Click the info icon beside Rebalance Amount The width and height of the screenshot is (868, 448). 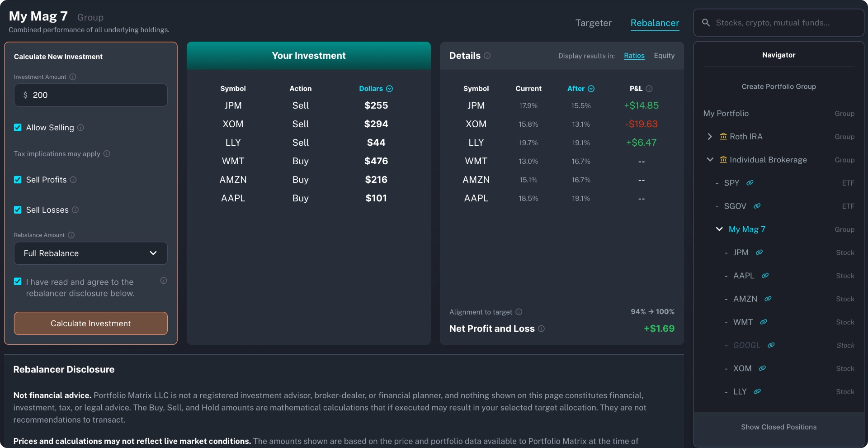[71, 235]
